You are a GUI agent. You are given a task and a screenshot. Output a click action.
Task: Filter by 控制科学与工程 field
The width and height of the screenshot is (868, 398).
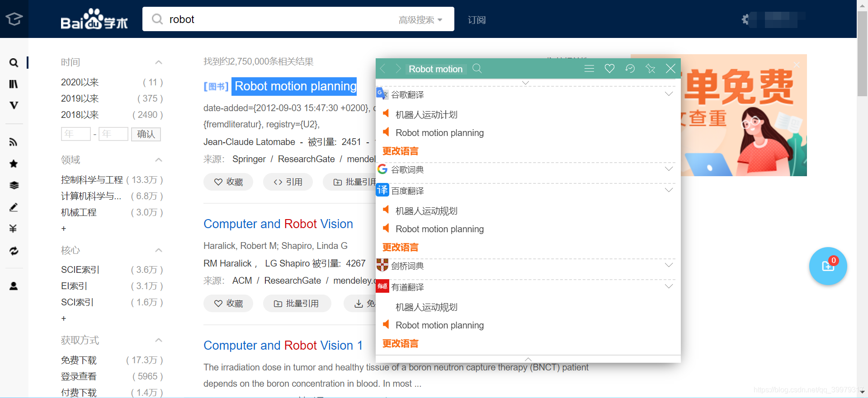[92, 180]
